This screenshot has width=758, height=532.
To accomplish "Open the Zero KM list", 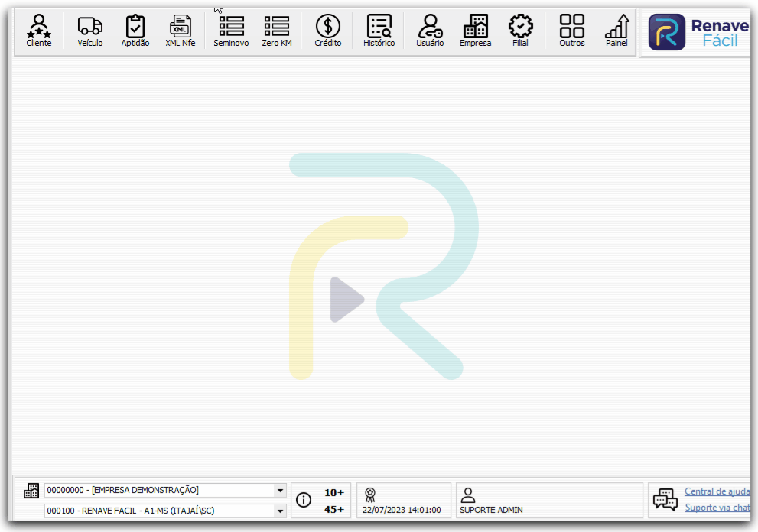I will point(277,31).
